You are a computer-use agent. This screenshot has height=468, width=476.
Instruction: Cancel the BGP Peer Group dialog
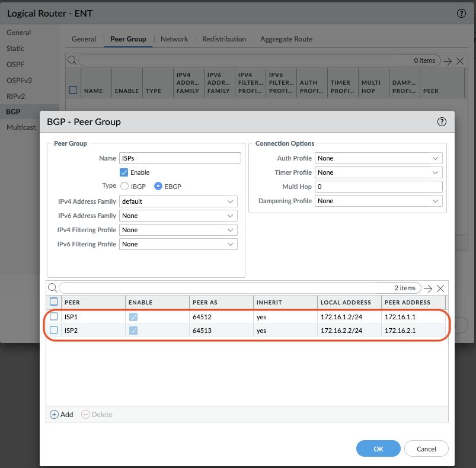coord(426,449)
